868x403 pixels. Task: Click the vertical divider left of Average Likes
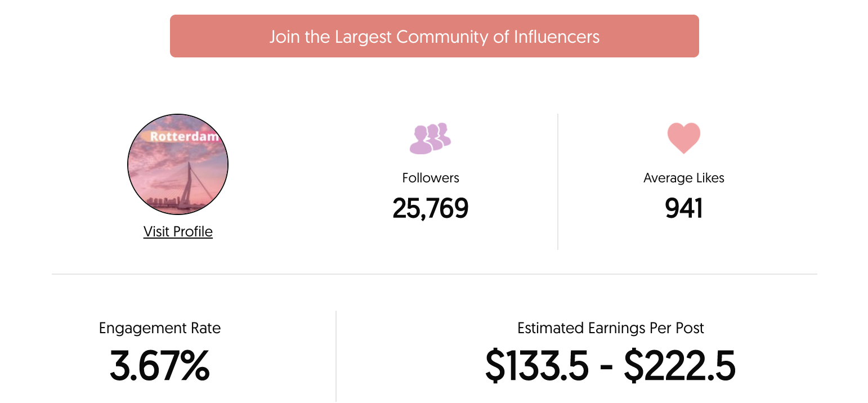pos(558,181)
